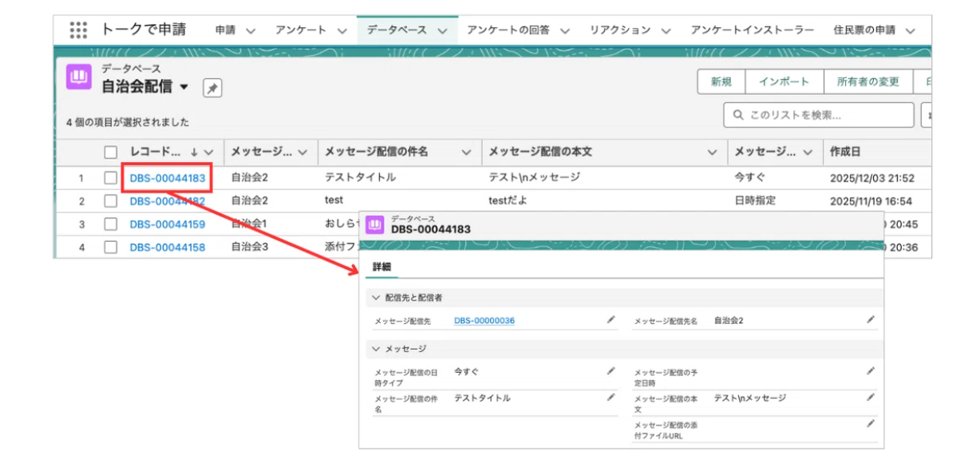Image resolution: width=980 pixels, height=455 pixels.
Task: Click the インポート button
Action: point(784,81)
